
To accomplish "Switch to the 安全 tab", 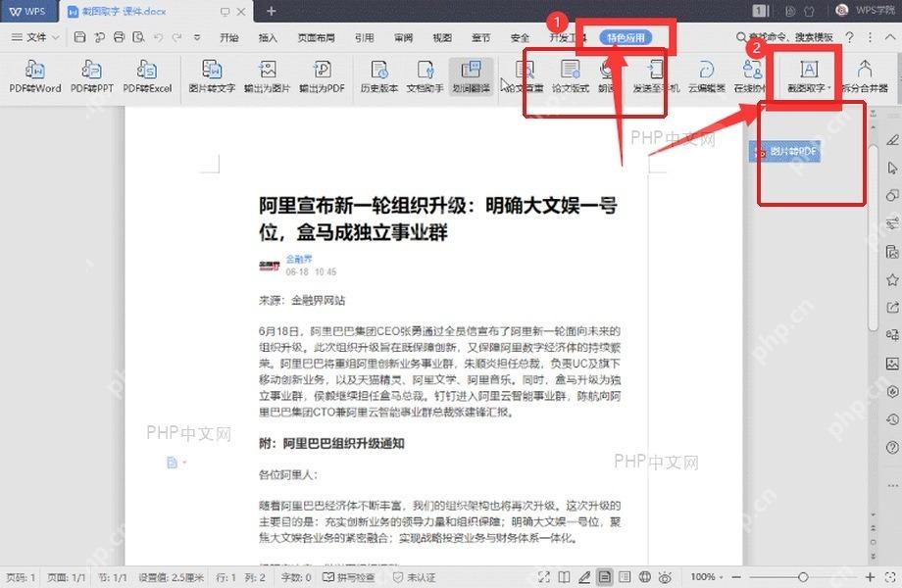I will click(520, 37).
